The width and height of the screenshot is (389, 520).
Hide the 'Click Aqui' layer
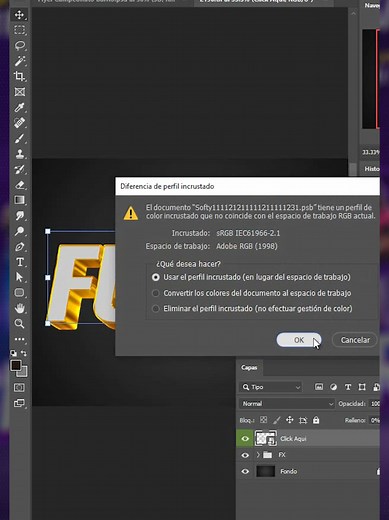(245, 439)
